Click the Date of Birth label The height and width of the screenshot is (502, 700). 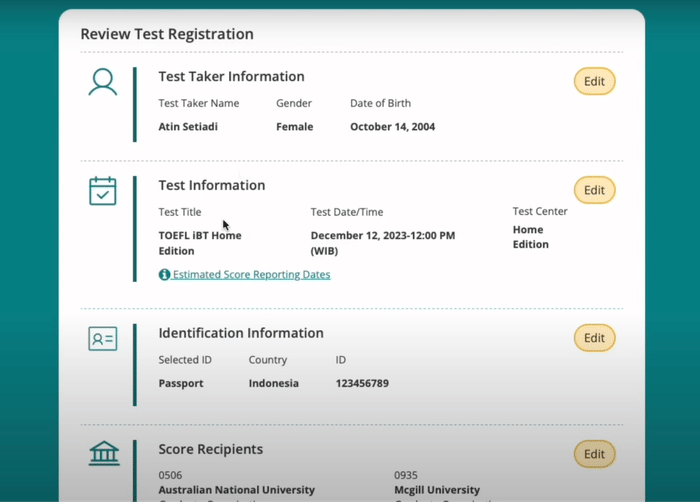pos(380,103)
